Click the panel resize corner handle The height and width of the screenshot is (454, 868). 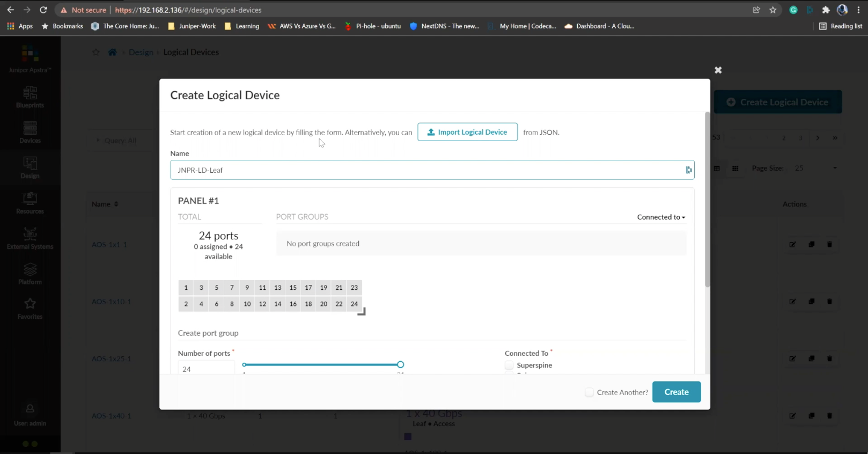coord(362,312)
